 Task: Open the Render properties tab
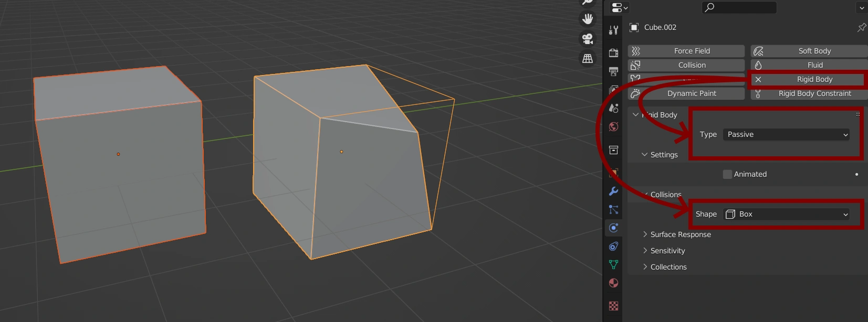(x=613, y=52)
